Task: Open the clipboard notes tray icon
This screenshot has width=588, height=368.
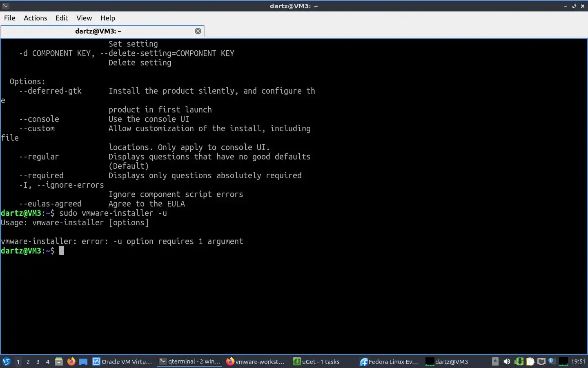Action: click(x=530, y=361)
